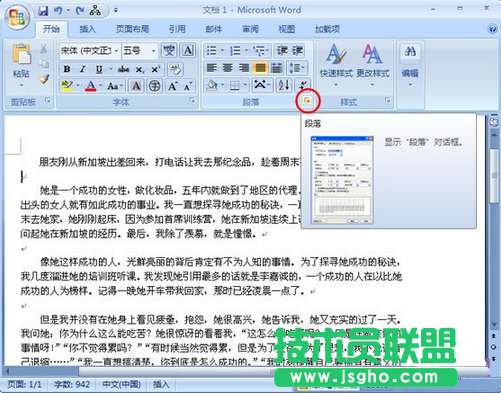501x393 pixels.
Task: Paste from the clipboard
Action: click(x=21, y=54)
